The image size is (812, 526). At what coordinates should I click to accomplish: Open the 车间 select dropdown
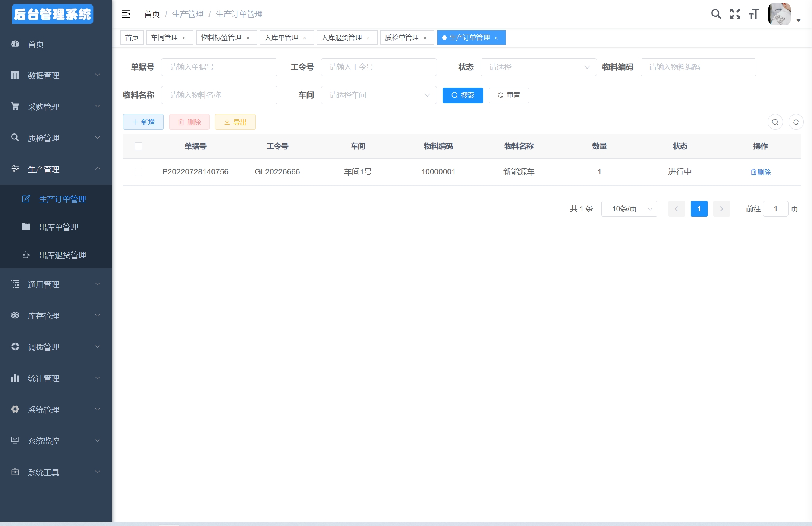coord(378,95)
